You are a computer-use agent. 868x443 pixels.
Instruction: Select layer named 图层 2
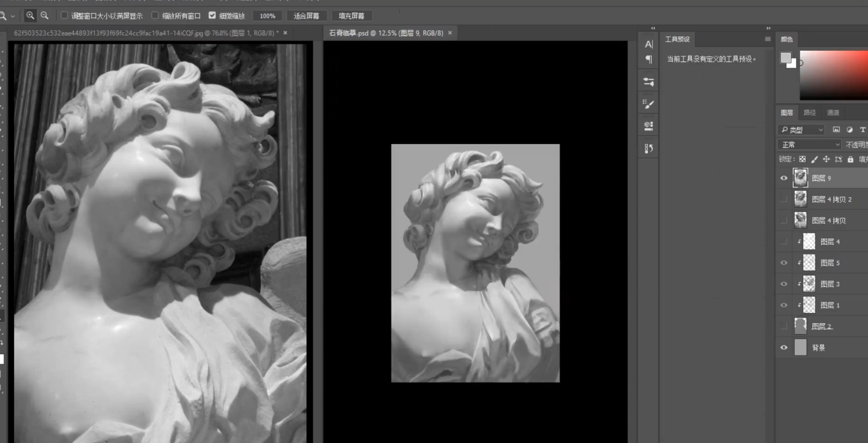[x=821, y=326]
